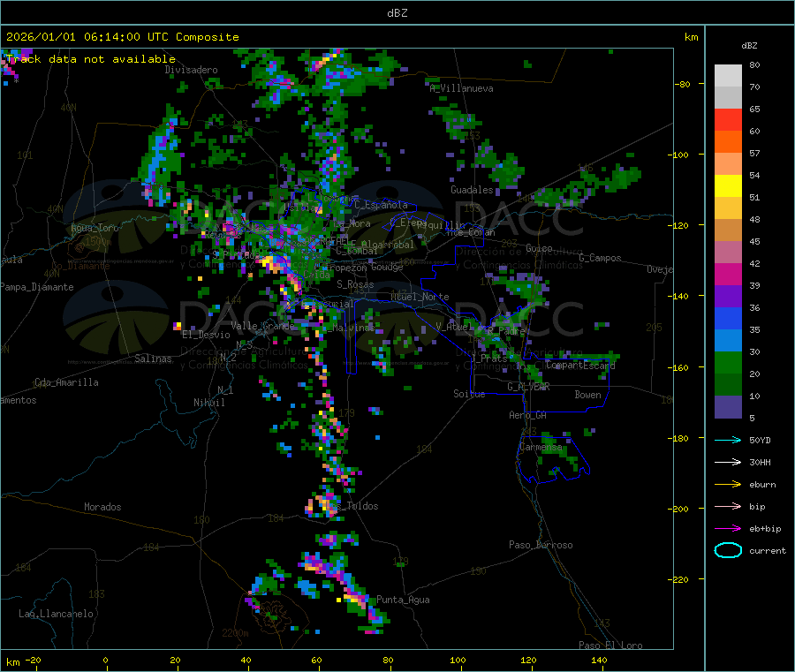Screen dimensions: 795x672
Task: Click the 'Divisadero' map label
Action: click(191, 70)
